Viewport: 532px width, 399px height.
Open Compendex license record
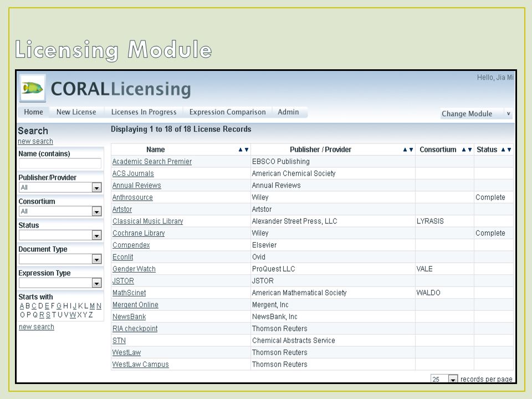click(x=131, y=245)
